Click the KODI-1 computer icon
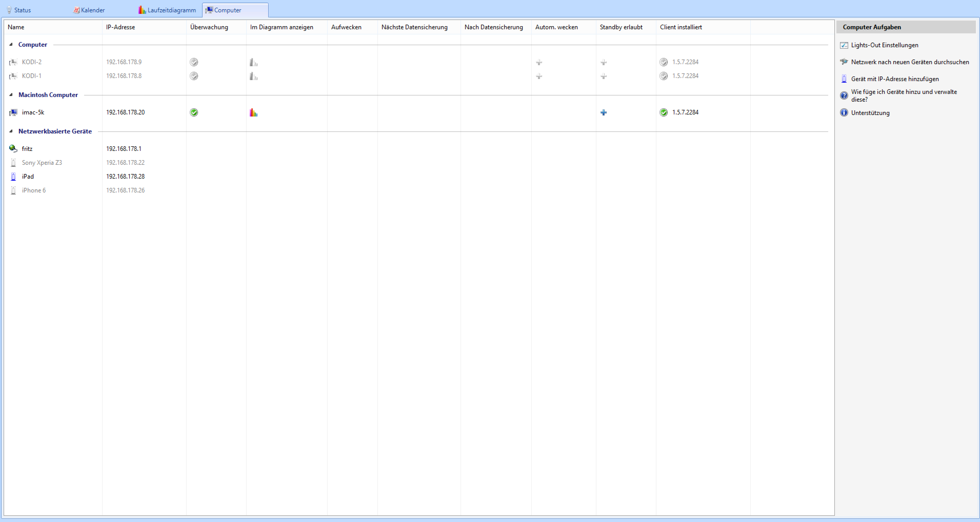The image size is (980, 522). [x=13, y=76]
